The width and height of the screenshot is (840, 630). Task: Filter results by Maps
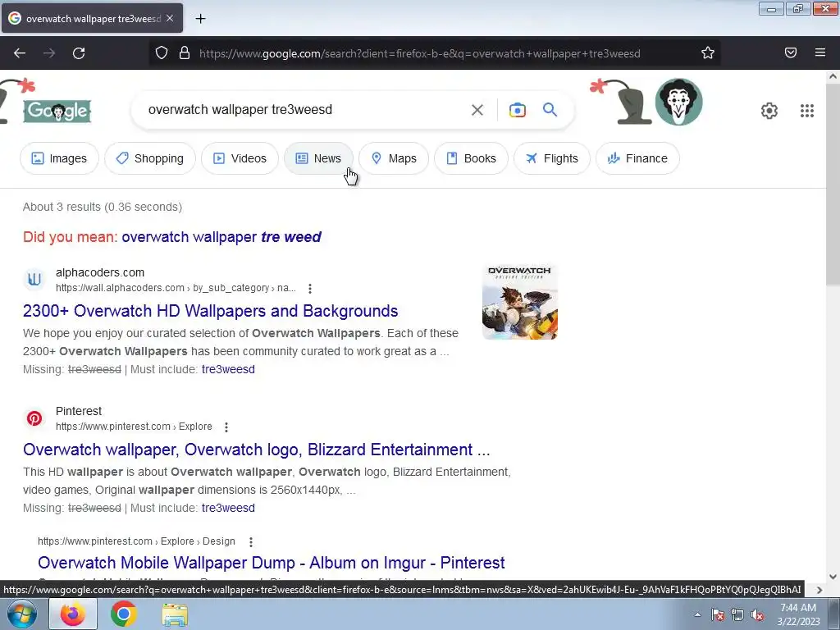[x=394, y=158]
